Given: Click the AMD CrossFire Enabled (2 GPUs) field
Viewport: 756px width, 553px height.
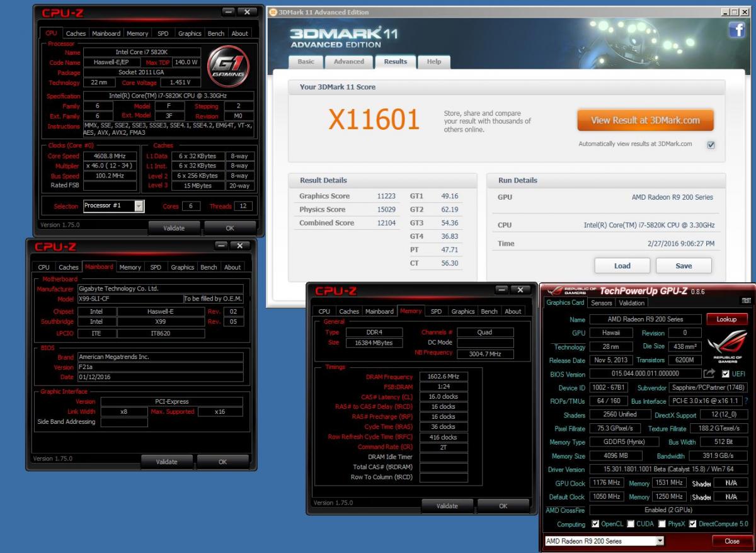Looking at the screenshot, I should [668, 510].
